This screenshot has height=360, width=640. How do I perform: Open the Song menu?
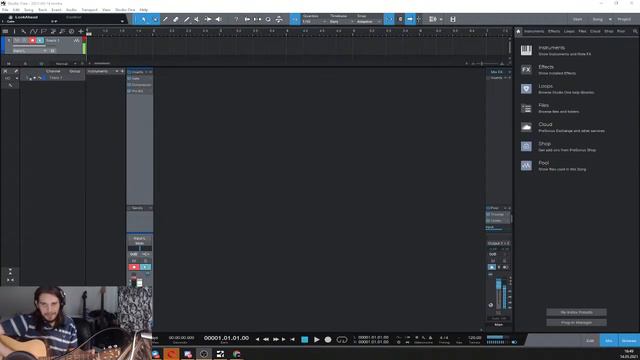click(29, 9)
